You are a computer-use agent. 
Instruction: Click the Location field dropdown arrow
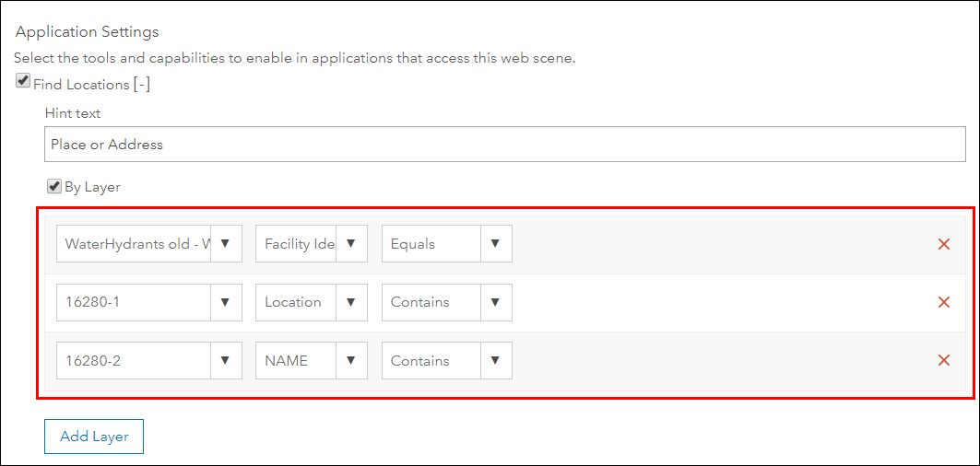coord(351,302)
